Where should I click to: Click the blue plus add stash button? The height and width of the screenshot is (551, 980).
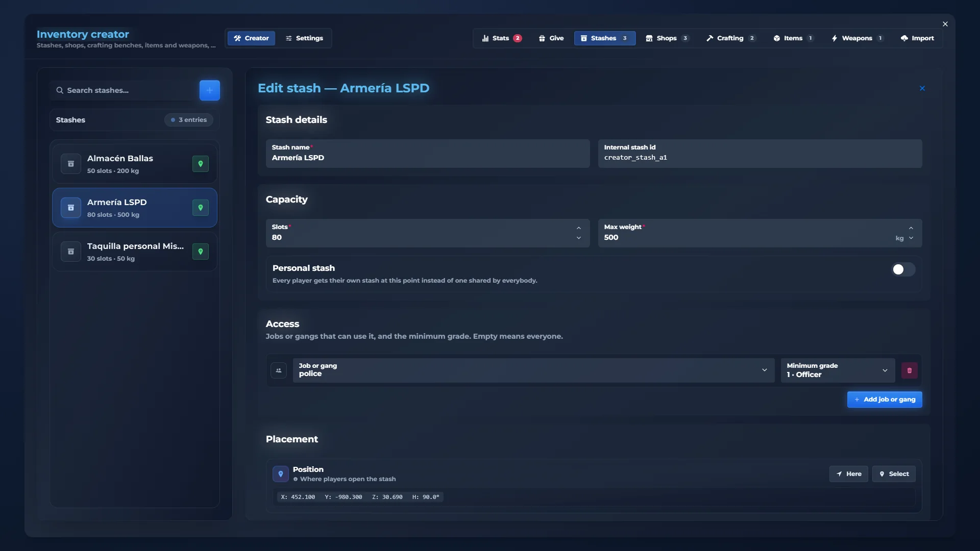209,90
